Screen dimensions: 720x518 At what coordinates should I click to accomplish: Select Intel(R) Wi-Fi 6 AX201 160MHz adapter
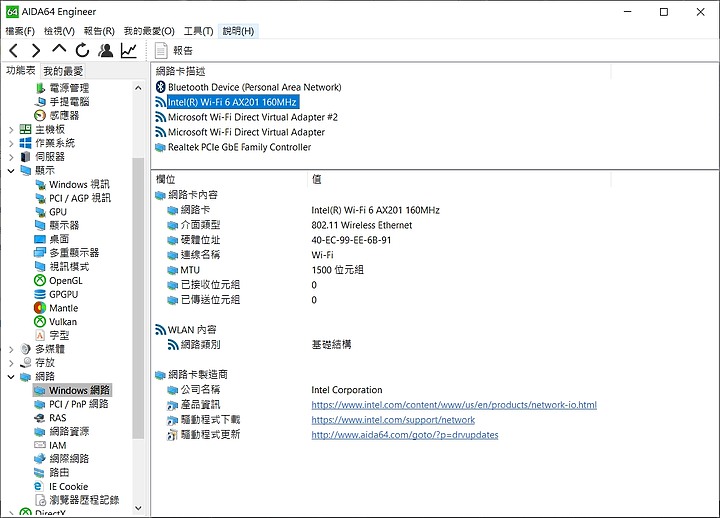pos(232,102)
